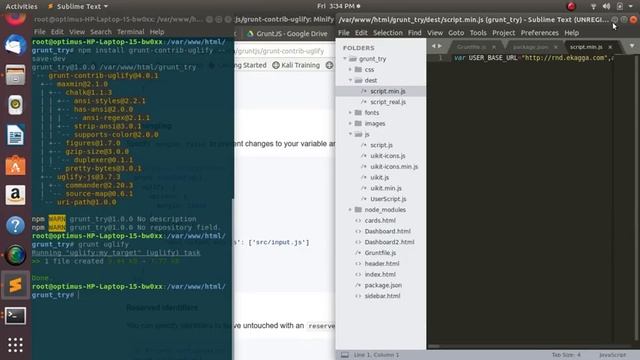Open Gruntfile.js in the sidebar

pos(380,253)
